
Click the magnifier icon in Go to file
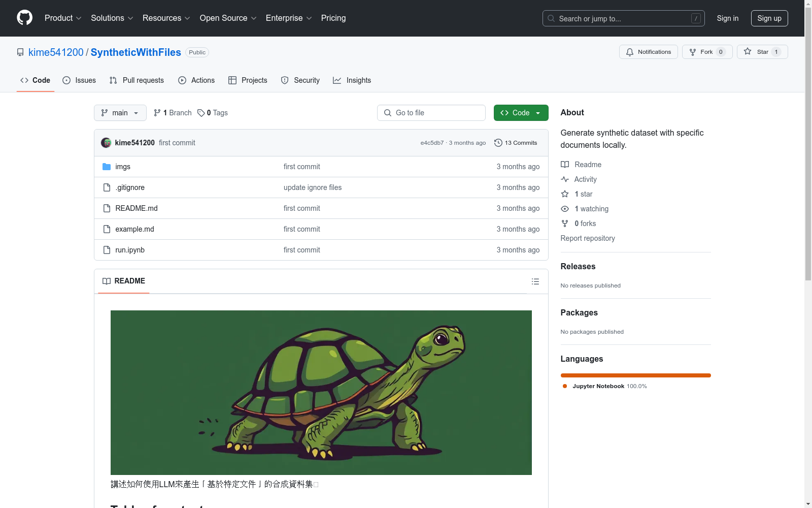pyautogui.click(x=388, y=113)
